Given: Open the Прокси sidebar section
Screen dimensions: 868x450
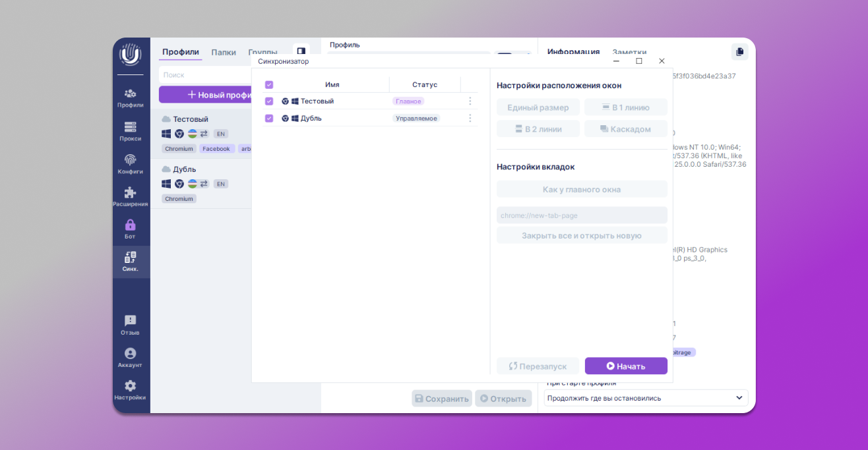Looking at the screenshot, I should pyautogui.click(x=130, y=131).
